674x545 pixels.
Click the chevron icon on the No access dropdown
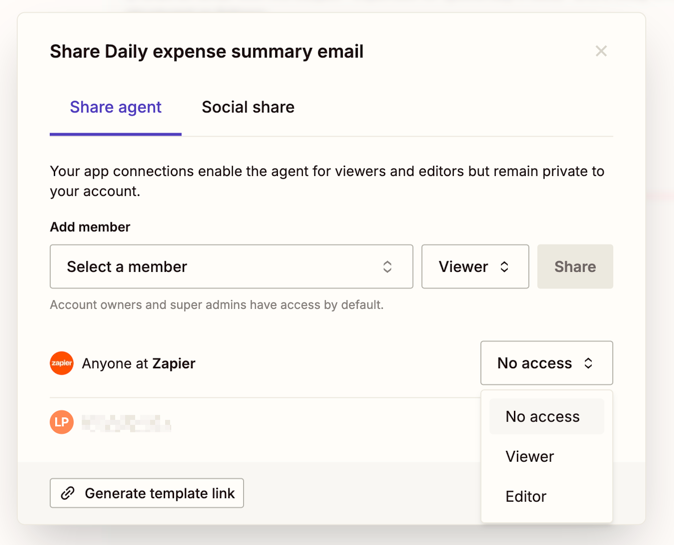pos(589,363)
